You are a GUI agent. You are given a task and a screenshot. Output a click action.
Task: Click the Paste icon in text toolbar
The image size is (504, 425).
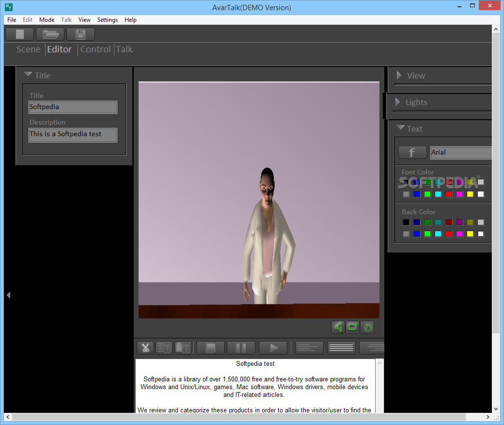point(183,347)
